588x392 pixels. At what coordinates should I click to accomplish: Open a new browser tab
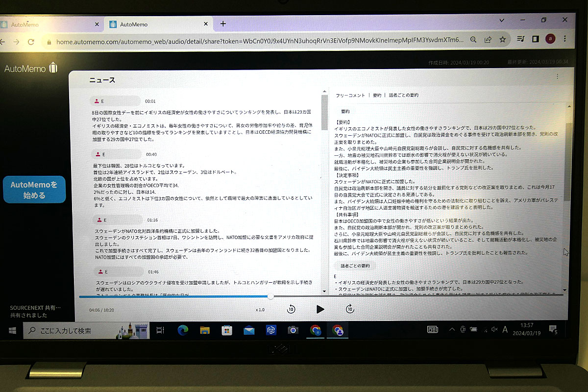point(223,24)
